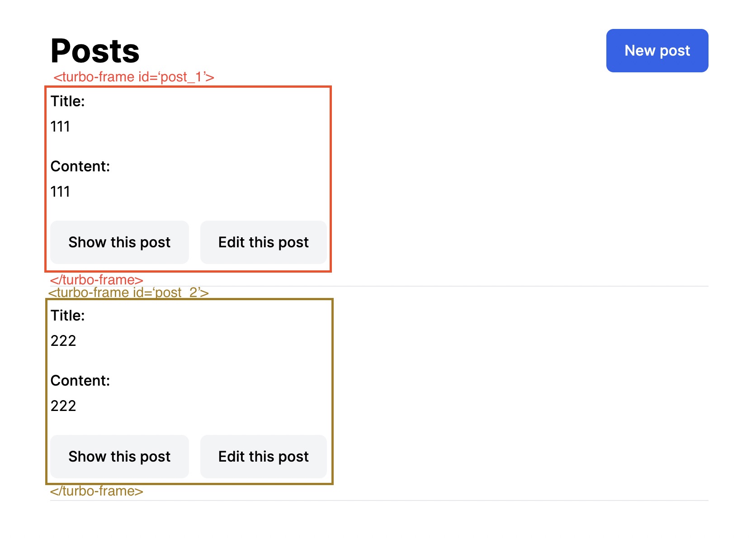Show the post titled 222

[x=119, y=457]
